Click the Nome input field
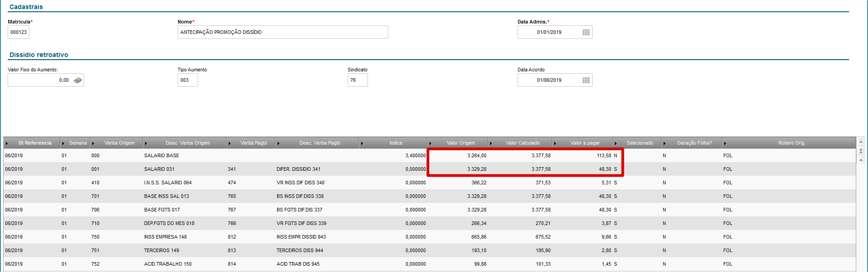 point(283,32)
